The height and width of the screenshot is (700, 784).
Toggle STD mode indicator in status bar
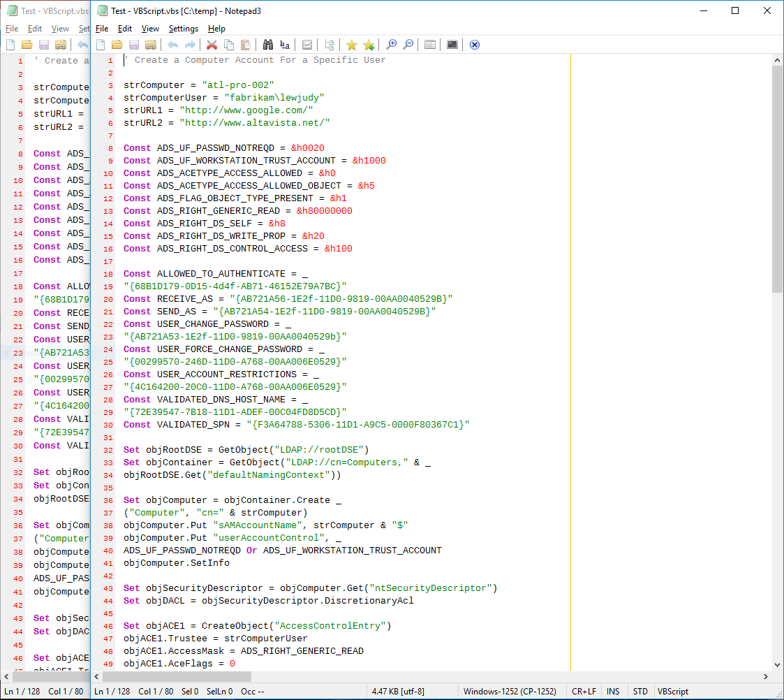(x=640, y=692)
